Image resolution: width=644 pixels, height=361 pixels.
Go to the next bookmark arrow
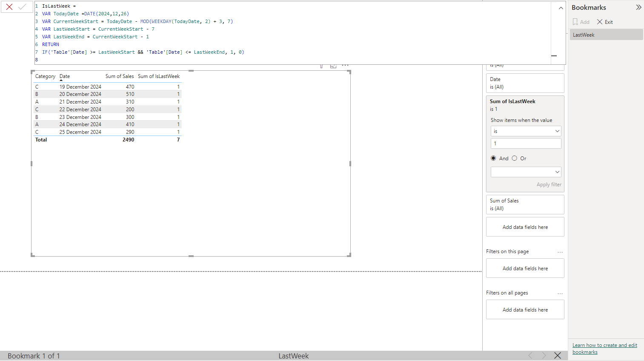tap(544, 355)
